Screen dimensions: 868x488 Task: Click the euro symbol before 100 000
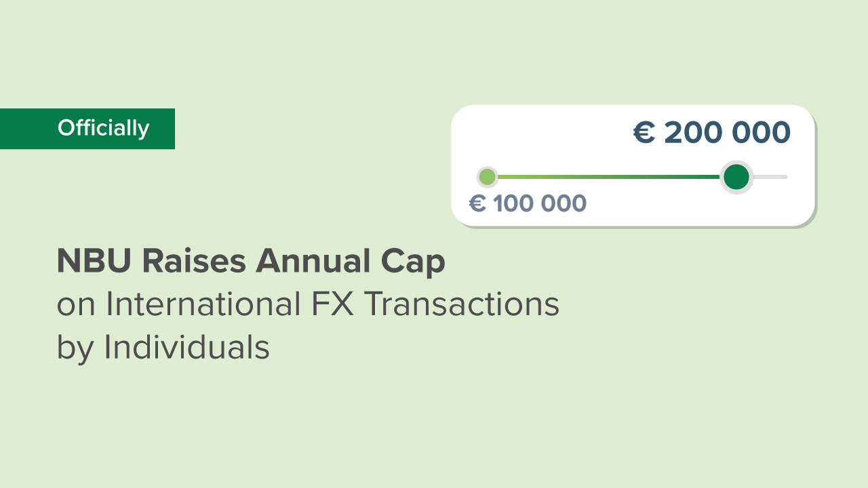coord(477,203)
